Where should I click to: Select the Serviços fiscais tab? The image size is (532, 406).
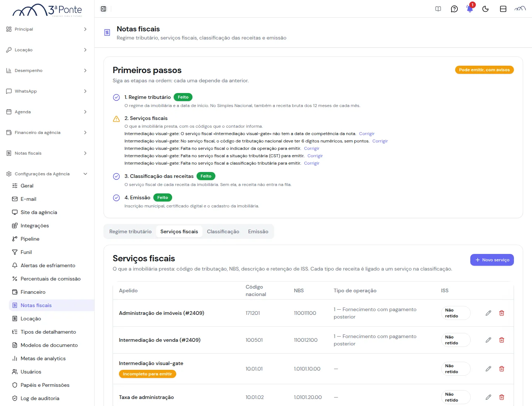[179, 231]
